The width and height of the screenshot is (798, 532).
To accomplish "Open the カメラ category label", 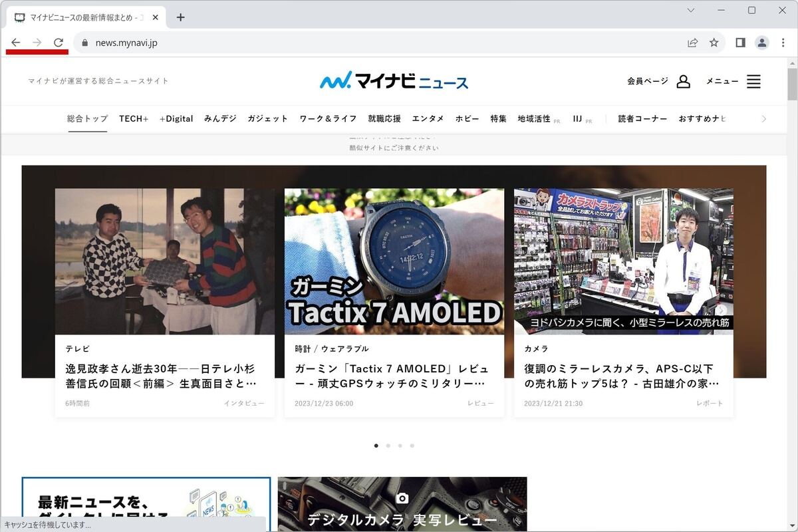I will pos(537,348).
